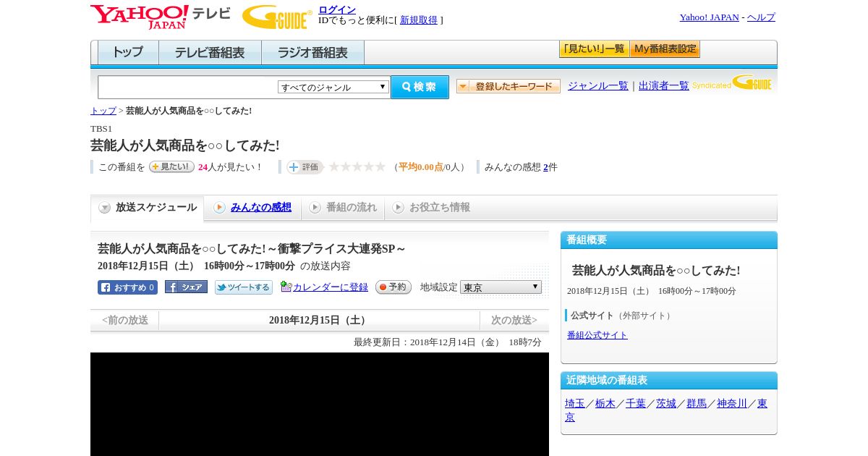Click the 評価 rating button
This screenshot has height=456, width=868.
coord(305,167)
